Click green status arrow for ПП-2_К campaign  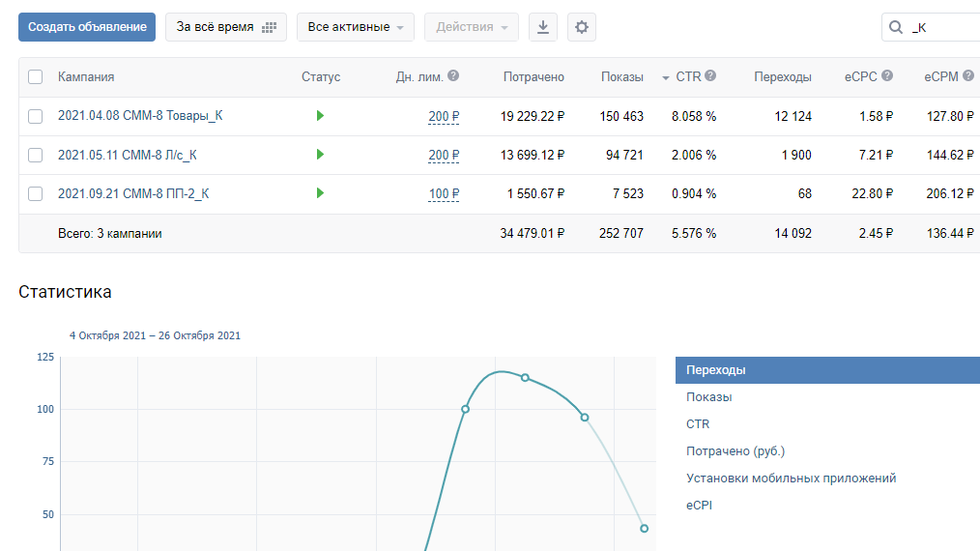(320, 193)
